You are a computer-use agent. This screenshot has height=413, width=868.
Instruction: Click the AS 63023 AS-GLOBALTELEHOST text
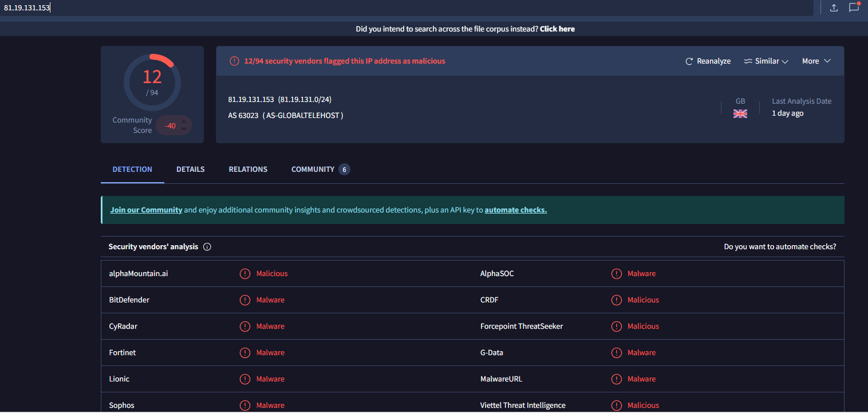coord(286,116)
